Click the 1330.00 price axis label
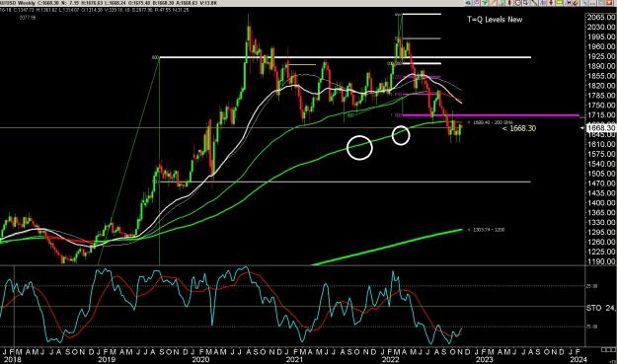Viewport: 617px width, 364px height. (x=601, y=223)
